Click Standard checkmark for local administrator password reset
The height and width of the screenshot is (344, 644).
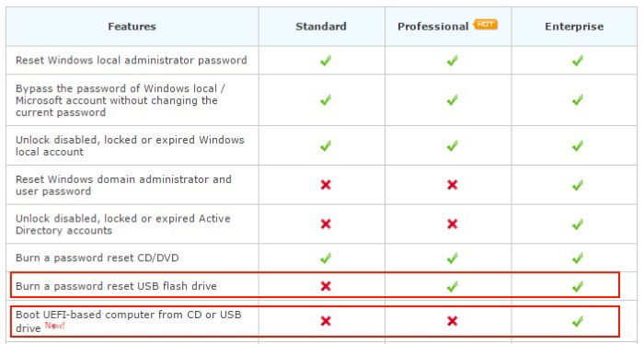coord(326,61)
